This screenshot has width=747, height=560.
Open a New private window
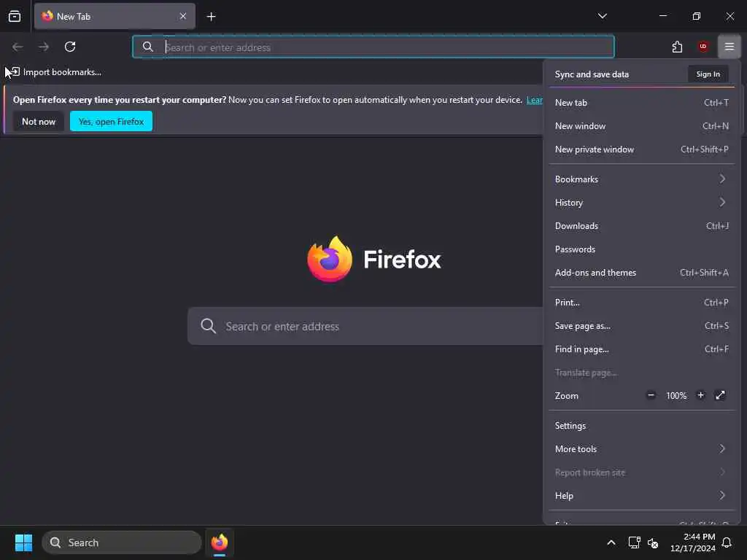(x=641, y=149)
